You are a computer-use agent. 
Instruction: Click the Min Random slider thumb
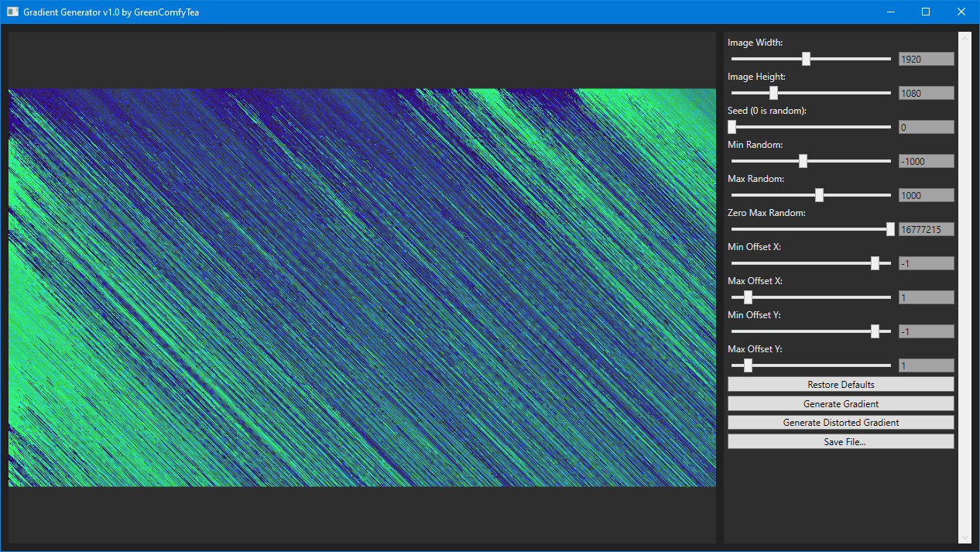tap(803, 161)
